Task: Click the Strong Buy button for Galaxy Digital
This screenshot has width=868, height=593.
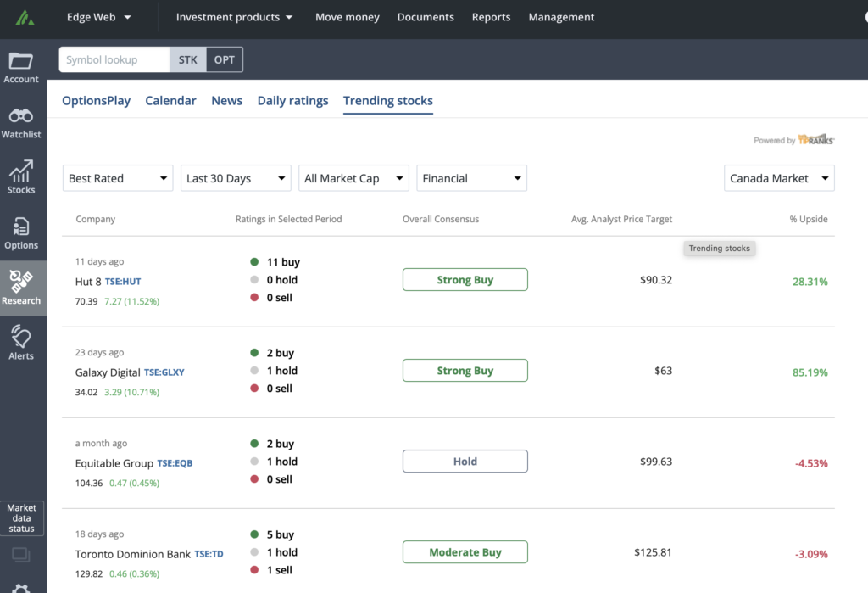Action: tap(465, 371)
